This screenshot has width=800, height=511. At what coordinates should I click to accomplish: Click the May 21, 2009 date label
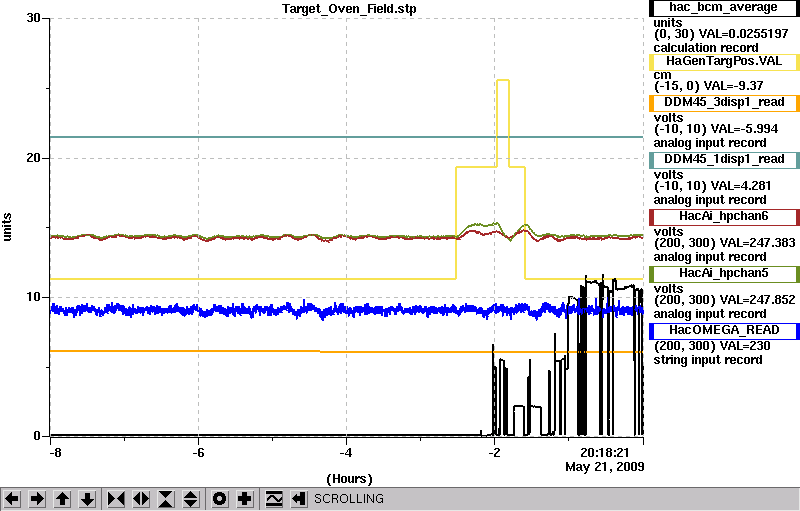tap(605, 467)
